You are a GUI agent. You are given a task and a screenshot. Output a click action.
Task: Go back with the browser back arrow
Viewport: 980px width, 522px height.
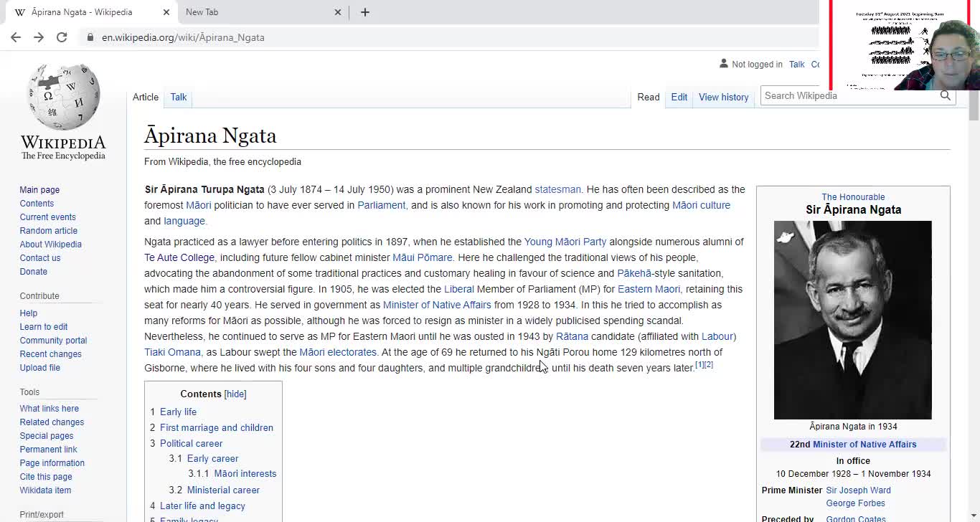point(16,37)
